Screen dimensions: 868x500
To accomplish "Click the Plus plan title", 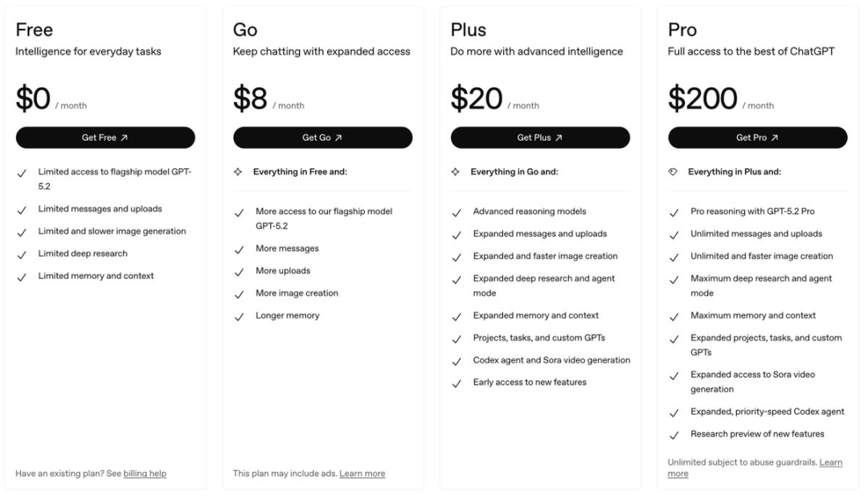I will (x=468, y=30).
